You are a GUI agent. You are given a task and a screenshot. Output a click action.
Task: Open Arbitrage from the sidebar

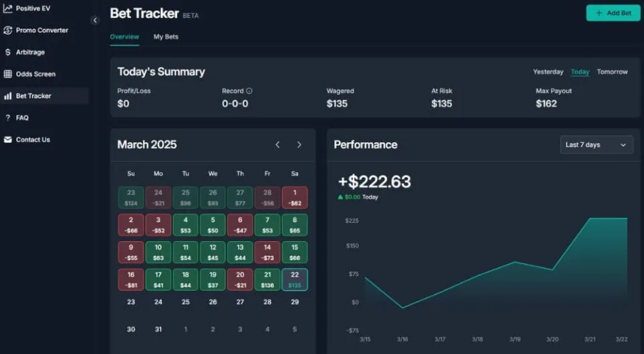[30, 52]
